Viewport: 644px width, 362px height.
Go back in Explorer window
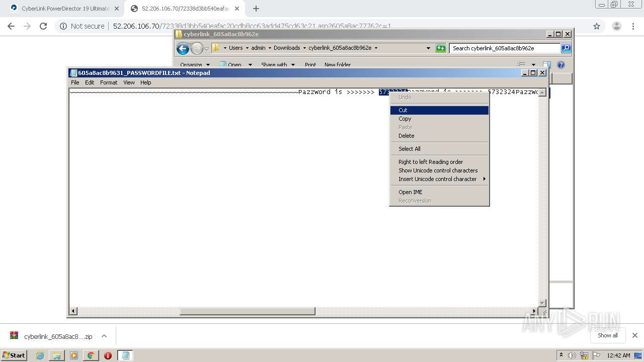click(x=183, y=48)
